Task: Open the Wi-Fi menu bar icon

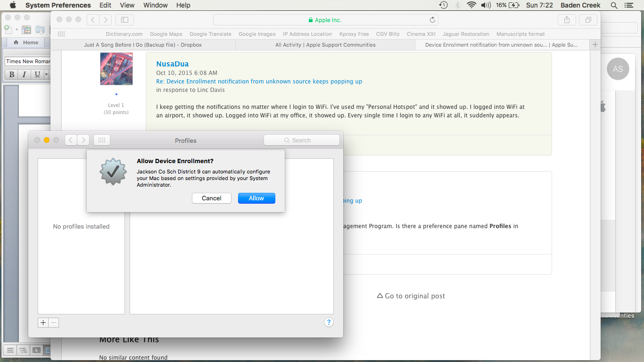Action: tap(471, 5)
